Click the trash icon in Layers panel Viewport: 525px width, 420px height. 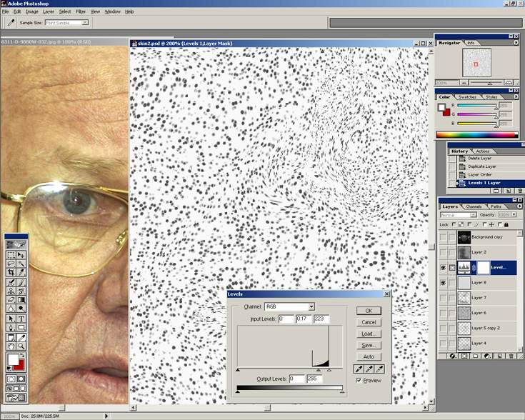coord(511,356)
